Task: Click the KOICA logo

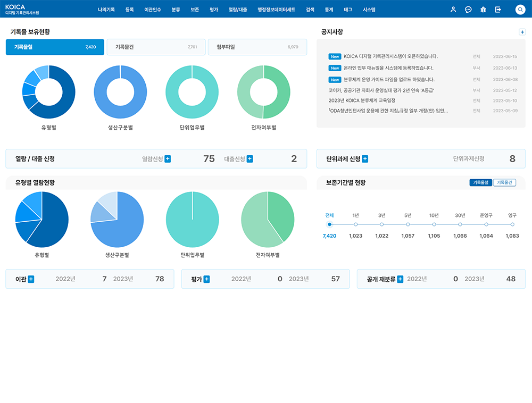Action: pyautogui.click(x=22, y=9)
